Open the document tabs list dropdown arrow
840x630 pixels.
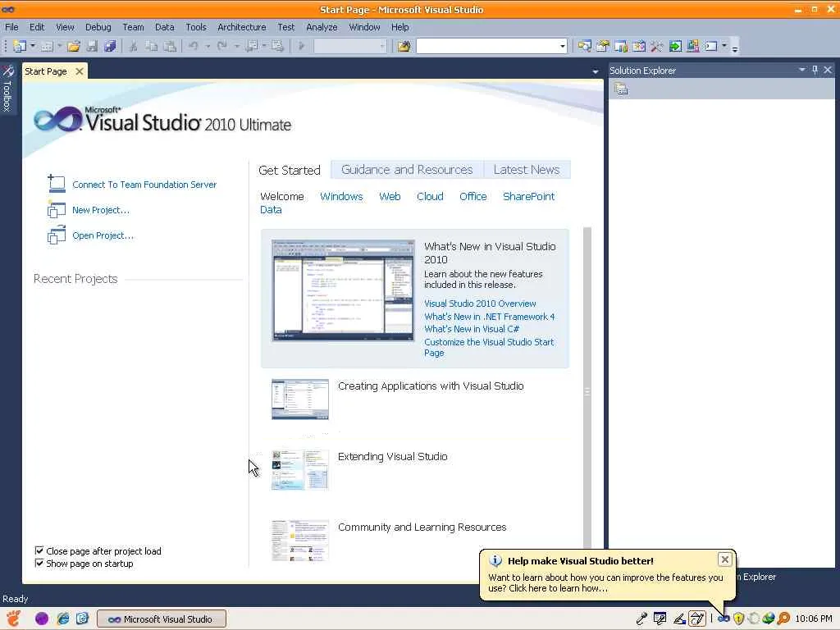click(596, 71)
